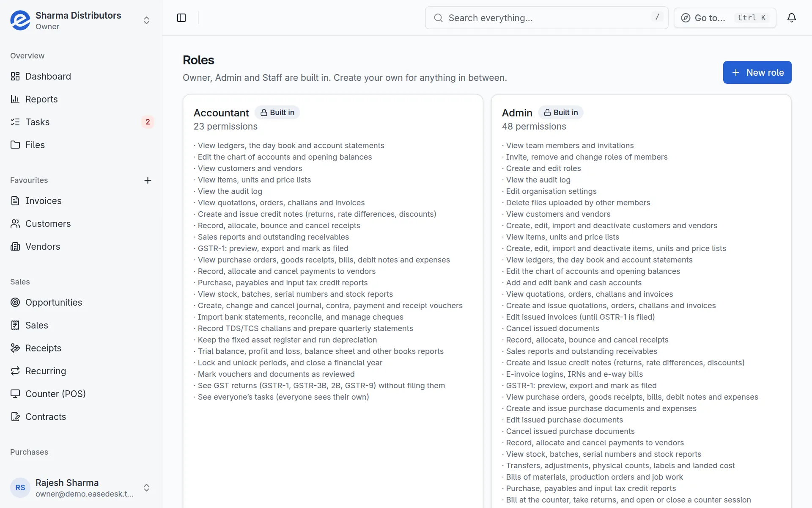Click the Accountant Built in badge
The image size is (812, 508).
277,113
